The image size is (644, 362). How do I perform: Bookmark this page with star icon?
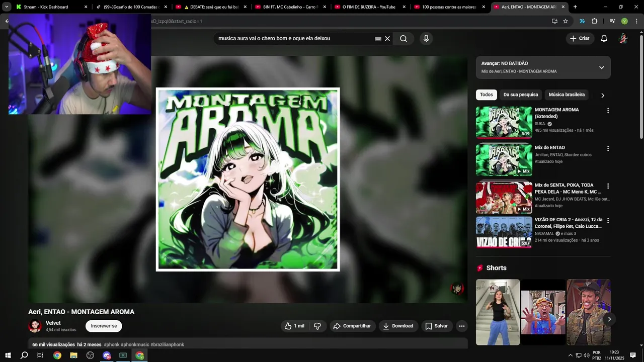pos(566,21)
